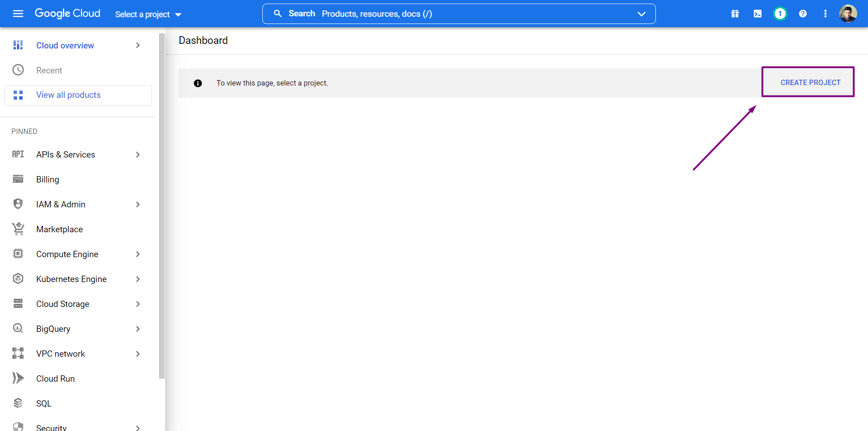The image size is (868, 431).
Task: Click the Google Cloud logo
Action: tap(67, 14)
